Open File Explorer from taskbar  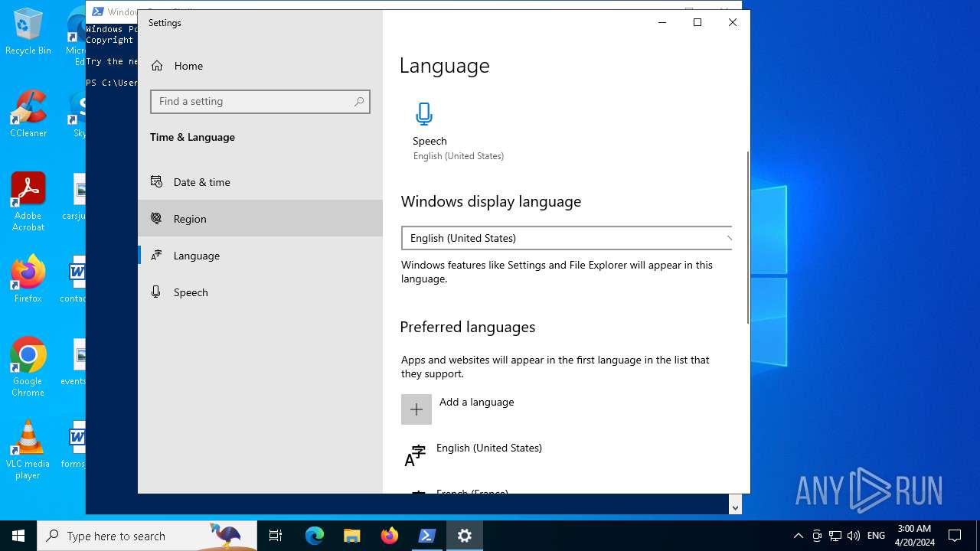coord(351,536)
